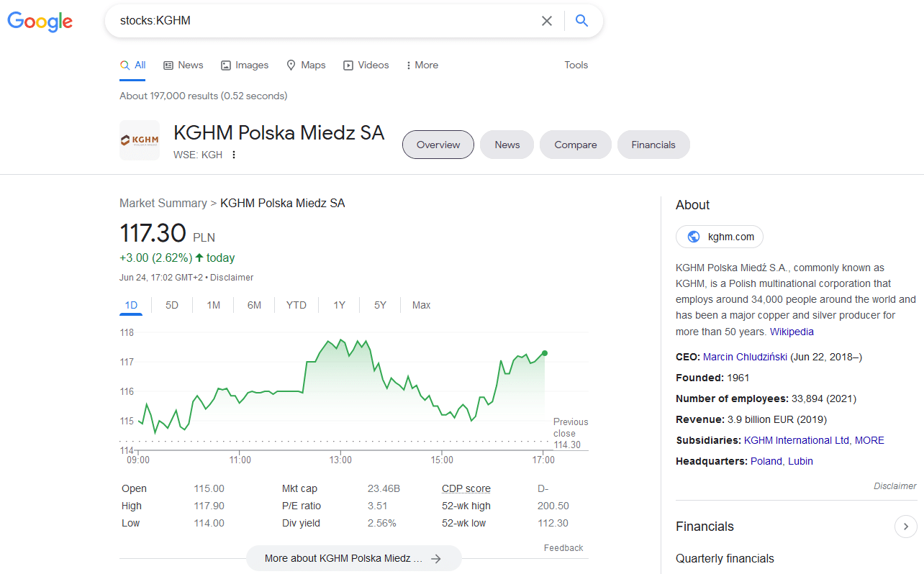Click the 52-wk low value 112.30
Screen dimensions: 924x574
(x=553, y=523)
